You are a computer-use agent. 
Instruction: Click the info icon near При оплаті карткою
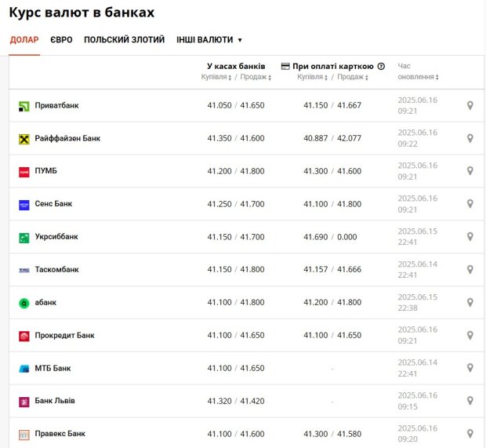pyautogui.click(x=381, y=66)
